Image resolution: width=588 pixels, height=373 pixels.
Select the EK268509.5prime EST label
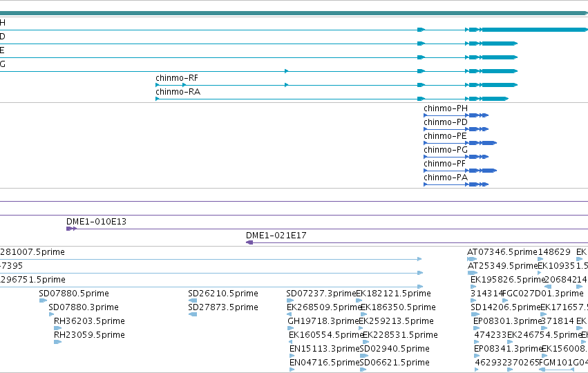point(324,307)
